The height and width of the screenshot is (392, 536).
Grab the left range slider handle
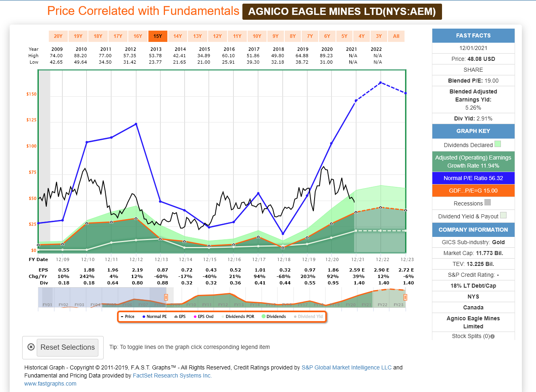[x=166, y=297]
